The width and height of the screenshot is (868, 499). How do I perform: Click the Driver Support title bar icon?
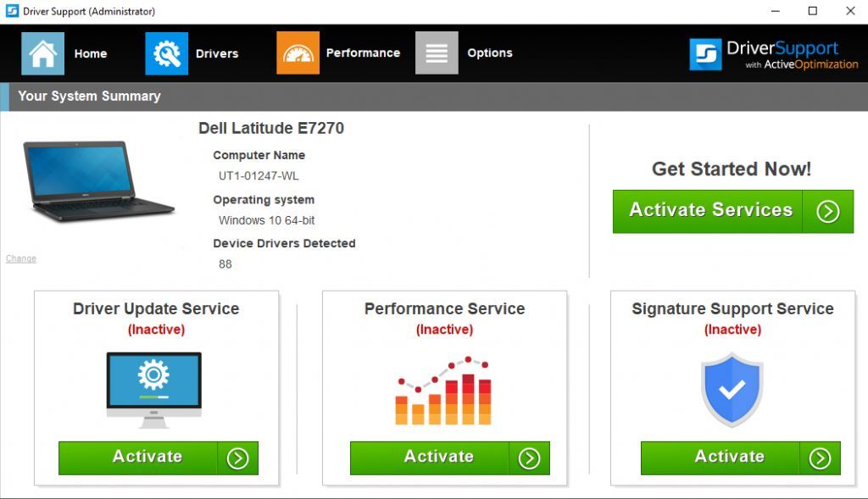point(12,11)
